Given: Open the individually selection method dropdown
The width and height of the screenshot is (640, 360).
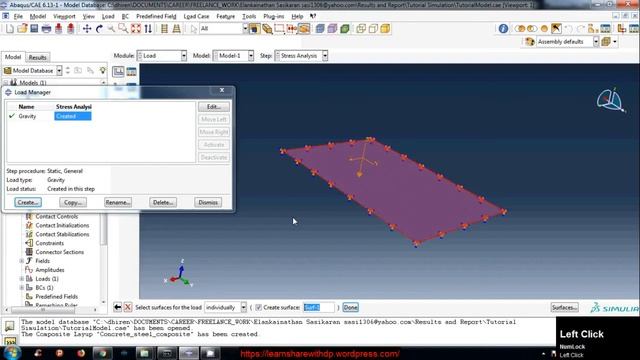Looking at the screenshot, I should tap(226, 307).
